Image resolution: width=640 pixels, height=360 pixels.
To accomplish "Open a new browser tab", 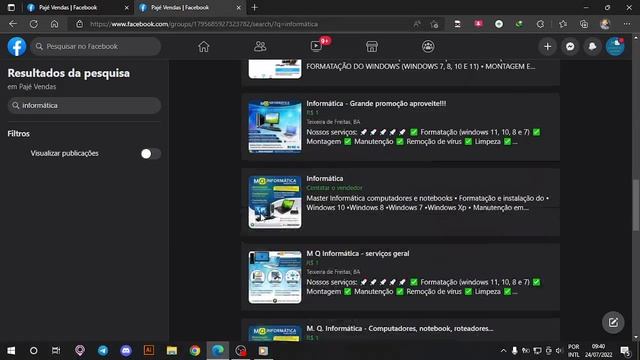I will [x=254, y=7].
